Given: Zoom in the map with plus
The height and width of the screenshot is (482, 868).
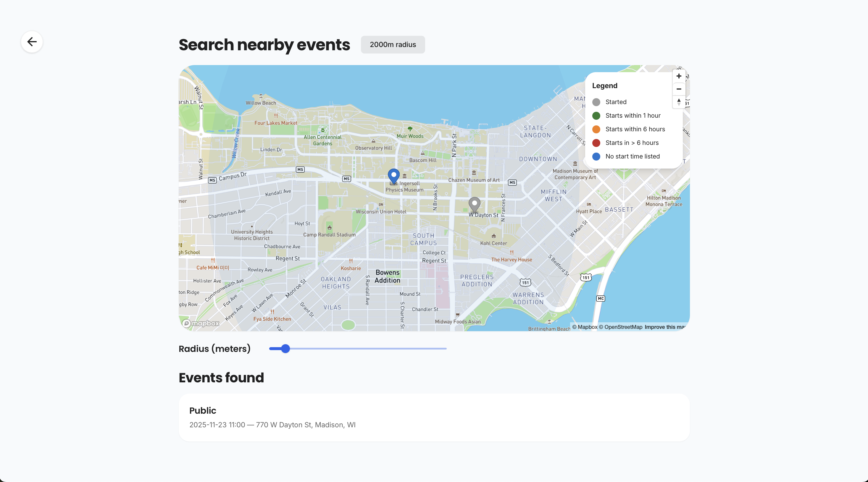Looking at the screenshot, I should 679,76.
